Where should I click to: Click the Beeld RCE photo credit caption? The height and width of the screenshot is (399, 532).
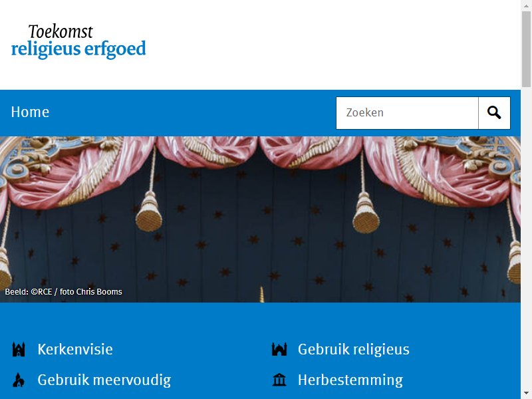tap(63, 292)
